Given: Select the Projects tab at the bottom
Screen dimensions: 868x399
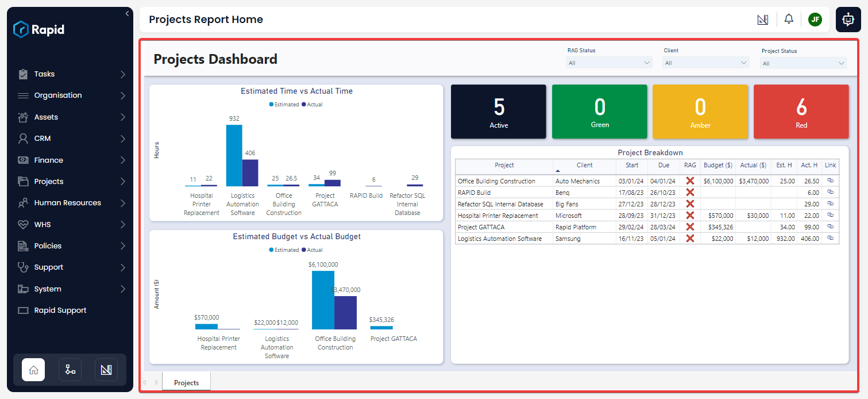Looking at the screenshot, I should coord(186,381).
